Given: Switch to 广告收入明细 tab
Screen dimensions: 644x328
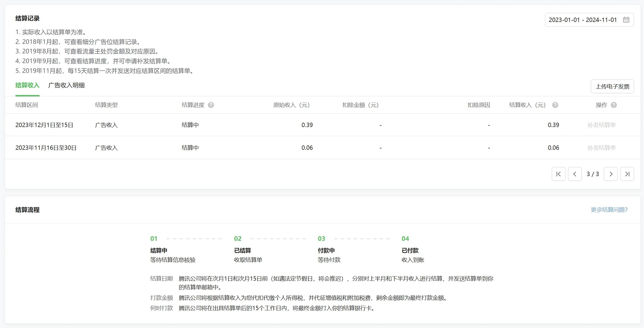Looking at the screenshot, I should (x=66, y=85).
